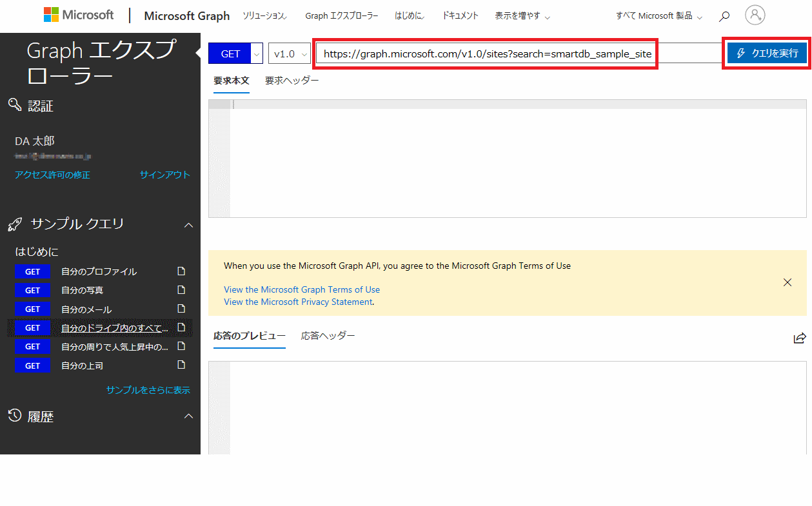812x506 pixels.
Task: Open the document icon beside 自分の周りで人気上昇中の
Action: coord(181,346)
